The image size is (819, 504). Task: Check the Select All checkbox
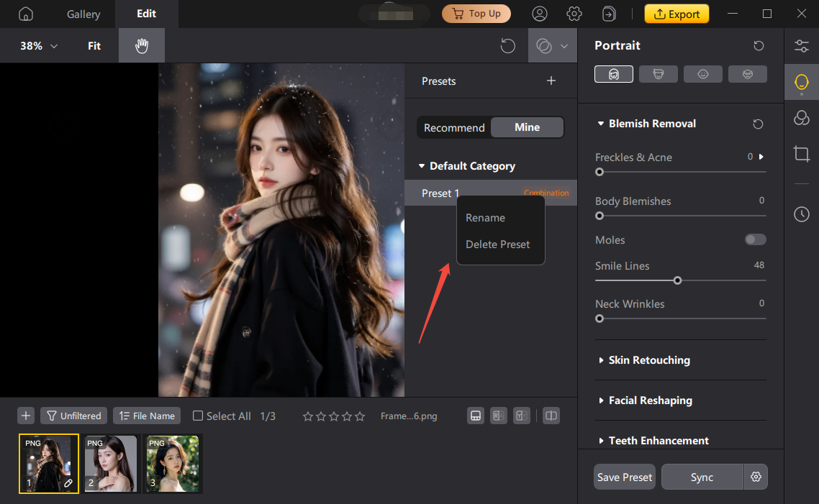[198, 416]
